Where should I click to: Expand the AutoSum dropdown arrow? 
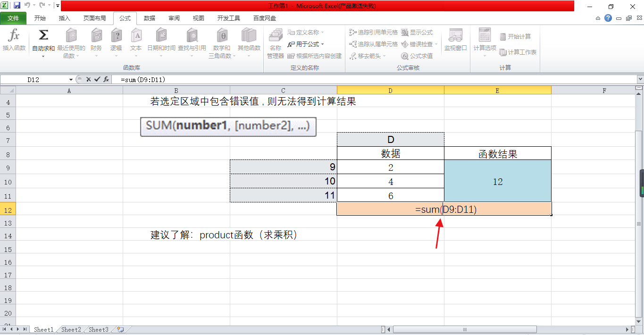click(x=43, y=56)
